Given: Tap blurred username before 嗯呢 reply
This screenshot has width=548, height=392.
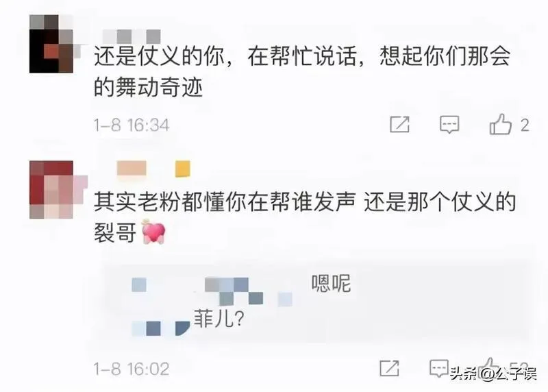Looking at the screenshot, I should (212, 291).
